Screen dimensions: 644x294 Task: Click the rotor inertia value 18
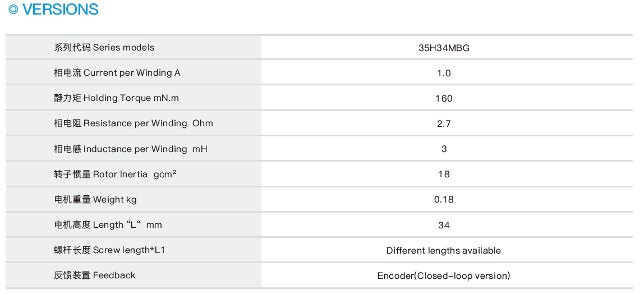444,174
